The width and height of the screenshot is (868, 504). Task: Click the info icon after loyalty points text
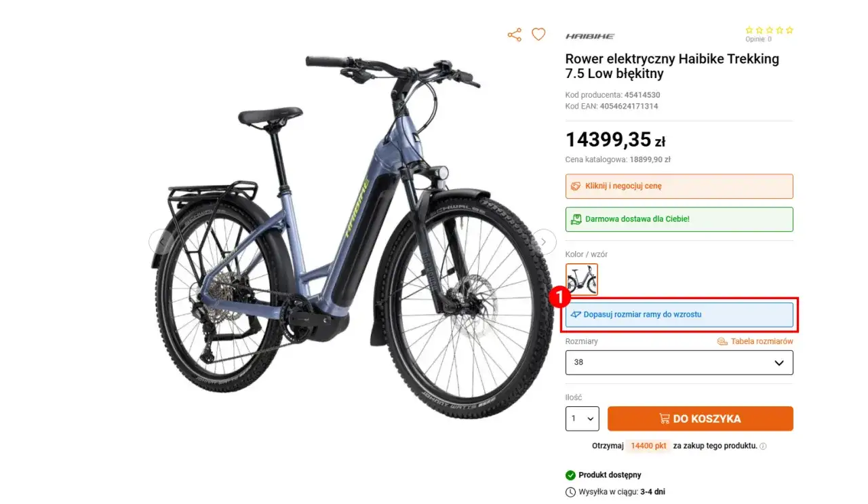pos(764,446)
